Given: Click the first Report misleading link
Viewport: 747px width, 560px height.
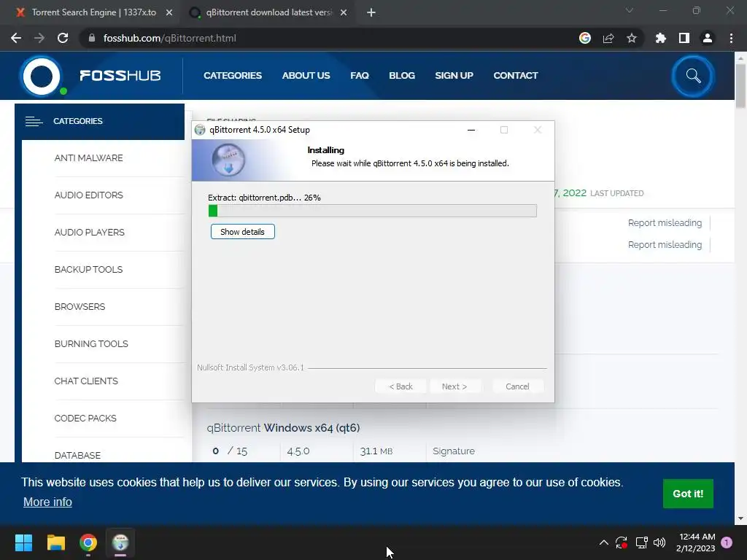Looking at the screenshot, I should 665,223.
